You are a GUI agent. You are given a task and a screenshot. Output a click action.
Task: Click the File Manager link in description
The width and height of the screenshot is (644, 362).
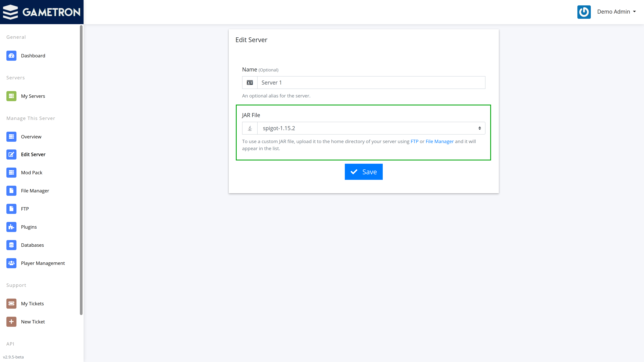click(x=439, y=141)
